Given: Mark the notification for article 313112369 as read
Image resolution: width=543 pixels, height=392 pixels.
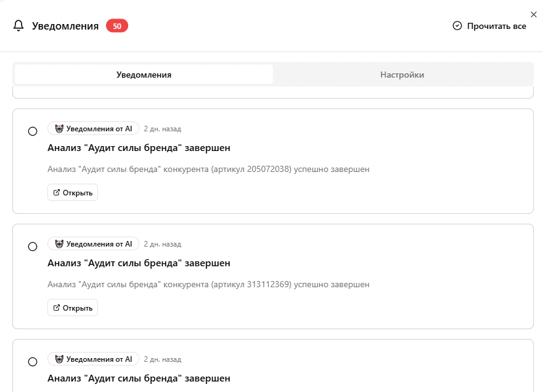Looking at the screenshot, I should [x=32, y=246].
